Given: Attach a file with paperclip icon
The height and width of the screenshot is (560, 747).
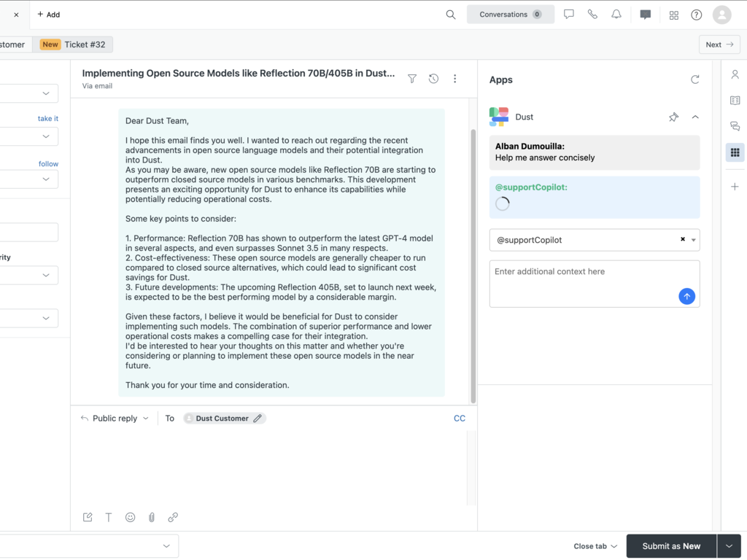Looking at the screenshot, I should pos(152,517).
